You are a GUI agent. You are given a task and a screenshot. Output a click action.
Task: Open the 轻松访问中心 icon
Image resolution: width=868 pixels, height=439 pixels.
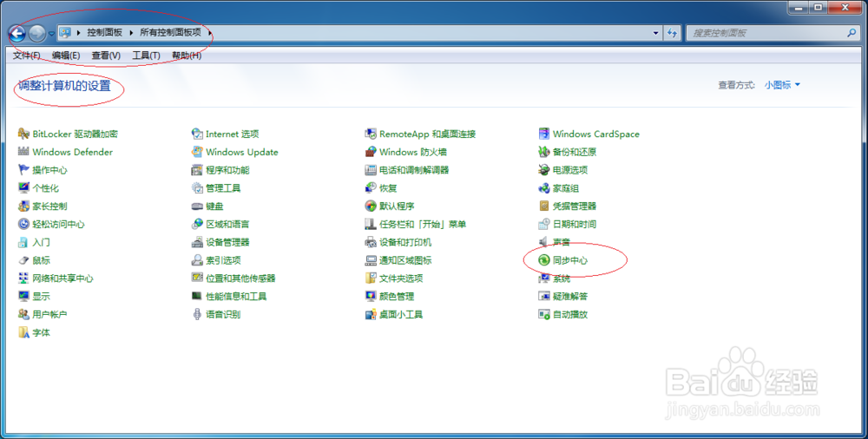(23, 224)
